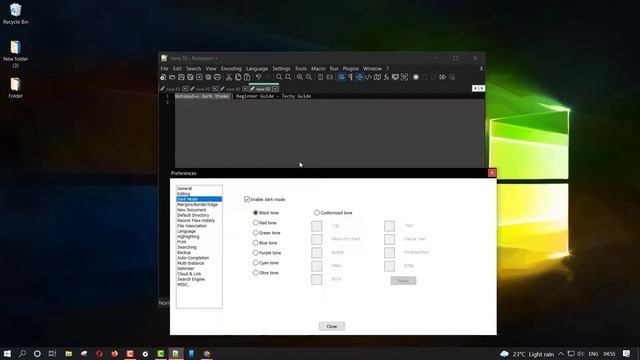Zoom out using the toolbar icon
This screenshot has height=360, width=640.
coord(309,77)
